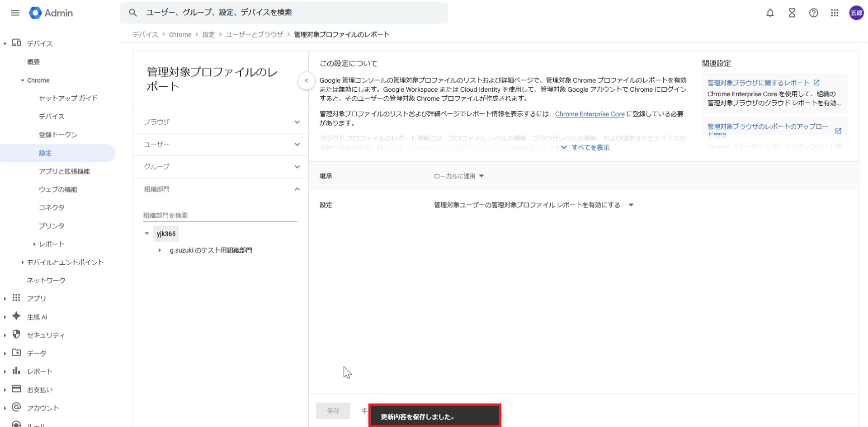Screen dimensions: 868x427
Task: Expand g.suzuki のテスト用組織部門 tree node
Action: 160,250
